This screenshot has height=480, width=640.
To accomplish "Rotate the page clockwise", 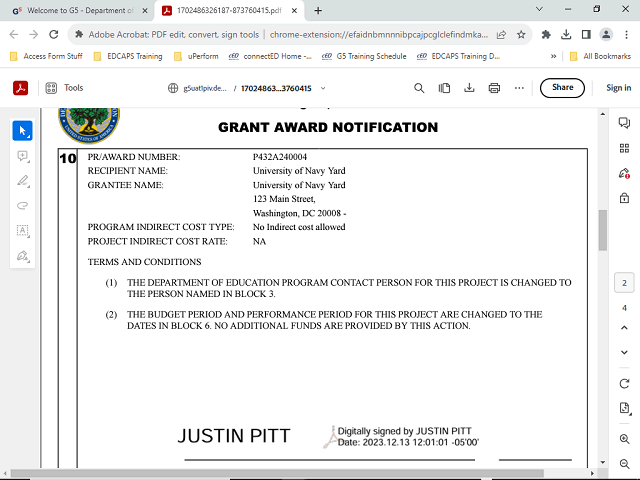I will coord(624,384).
